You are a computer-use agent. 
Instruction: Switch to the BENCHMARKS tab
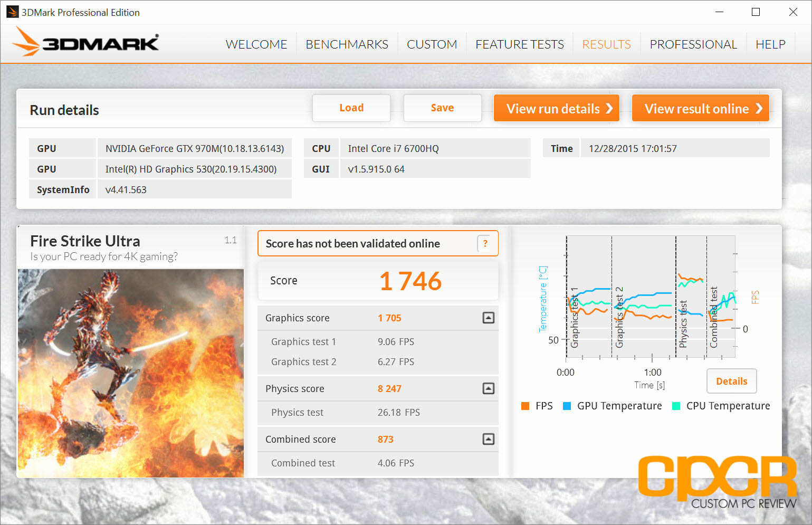pyautogui.click(x=347, y=44)
